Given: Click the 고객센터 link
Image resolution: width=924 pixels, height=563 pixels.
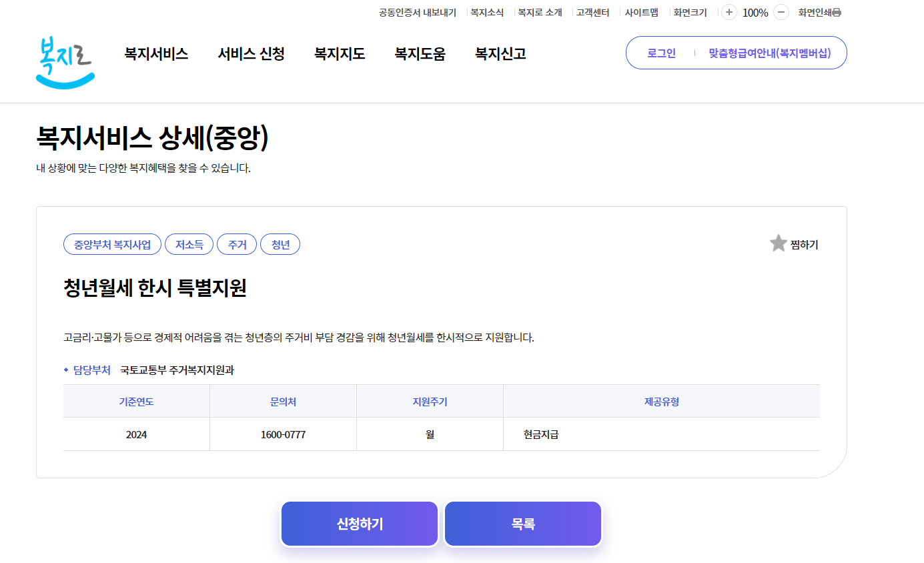Looking at the screenshot, I should pyautogui.click(x=591, y=12).
